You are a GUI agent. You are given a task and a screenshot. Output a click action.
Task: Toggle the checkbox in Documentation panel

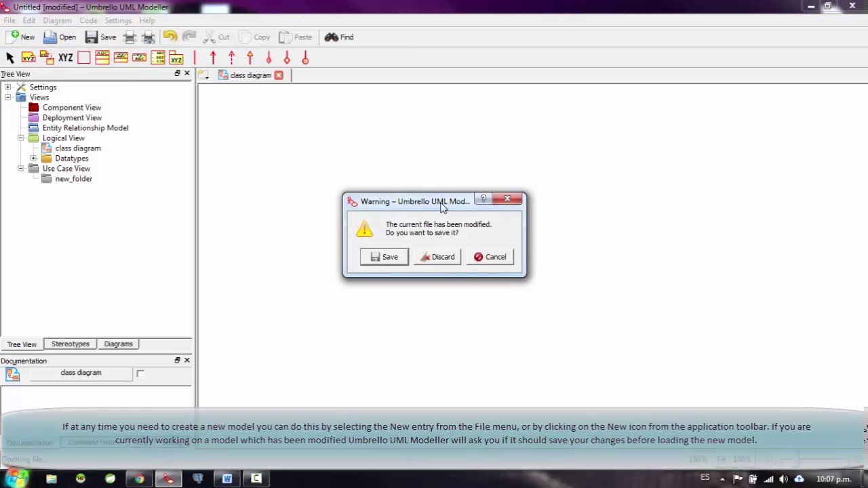(x=140, y=373)
